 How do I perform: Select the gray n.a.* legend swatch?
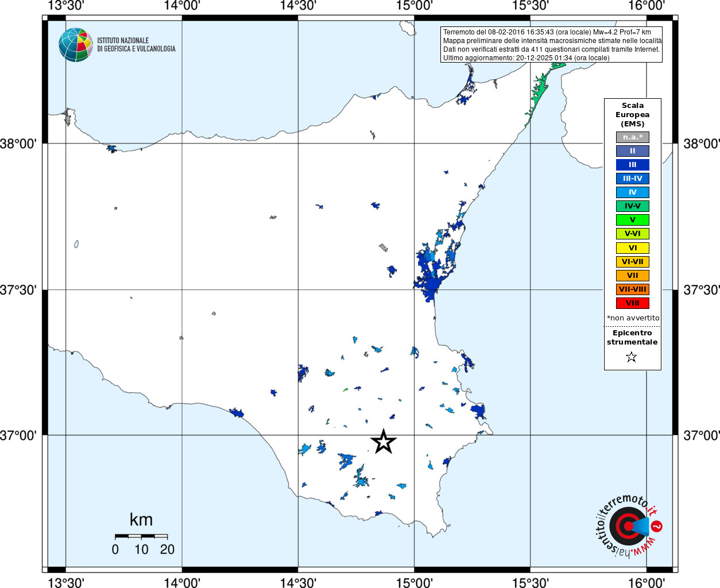pyautogui.click(x=633, y=137)
